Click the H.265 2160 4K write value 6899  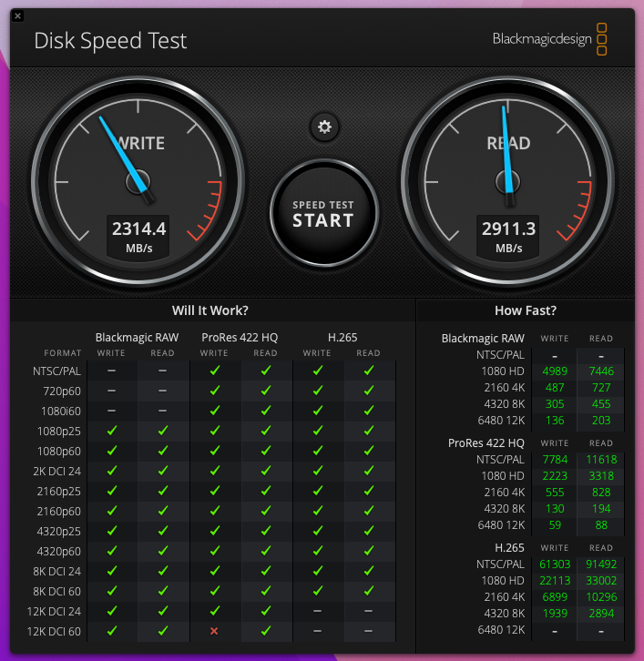point(555,597)
